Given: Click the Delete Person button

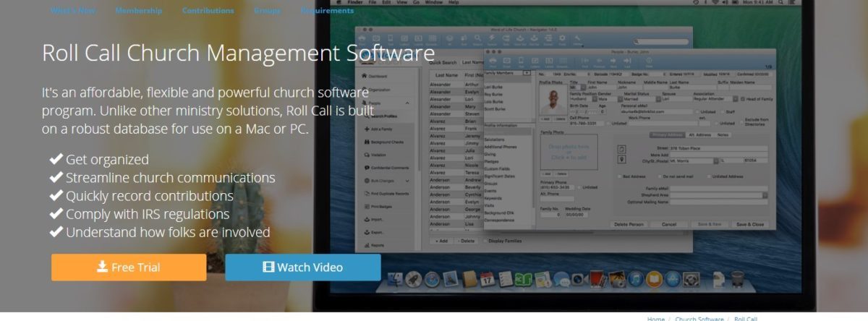Looking at the screenshot, I should click(629, 224).
